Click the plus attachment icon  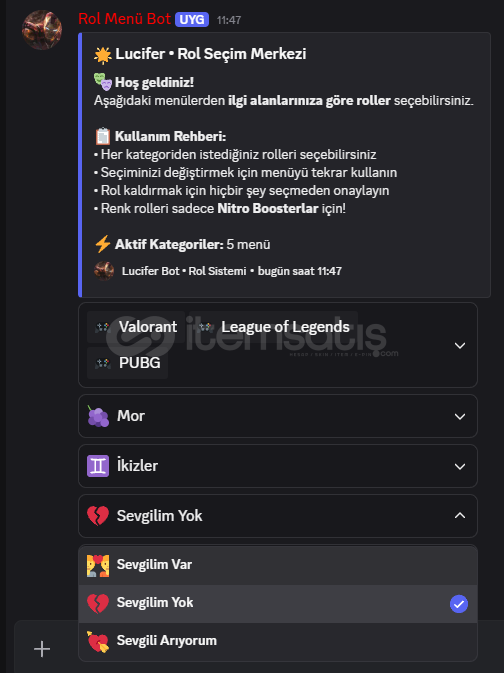pyautogui.click(x=42, y=649)
